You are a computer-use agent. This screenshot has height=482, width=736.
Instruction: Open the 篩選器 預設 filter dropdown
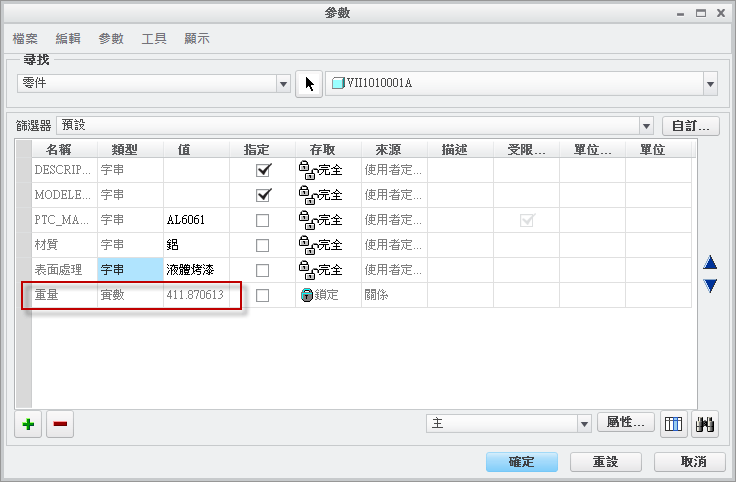tap(645, 126)
